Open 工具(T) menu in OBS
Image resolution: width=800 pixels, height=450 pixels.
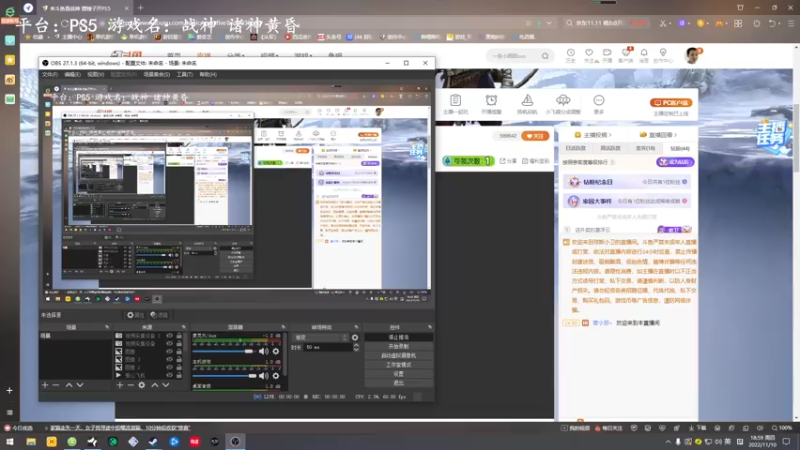point(185,74)
